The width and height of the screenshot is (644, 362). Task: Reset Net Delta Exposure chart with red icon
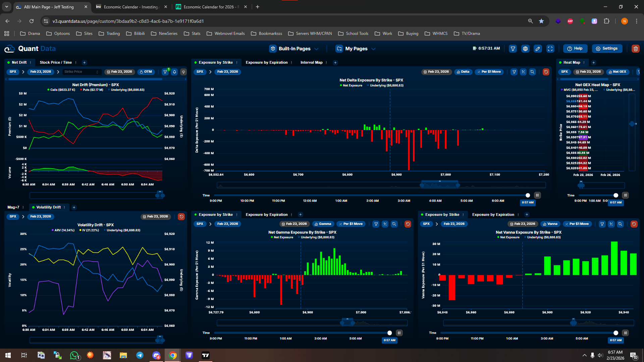[546, 72]
